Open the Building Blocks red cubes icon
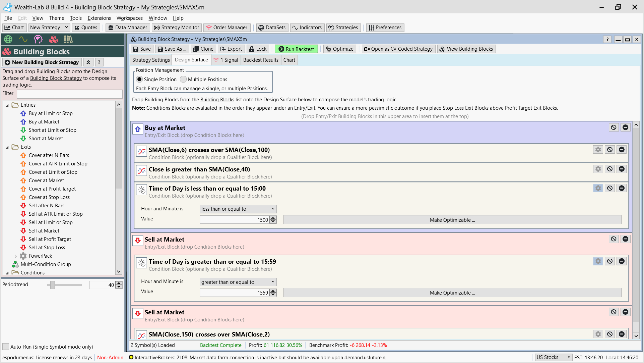Image resolution: width=644 pixels, height=363 pixels. point(53,40)
